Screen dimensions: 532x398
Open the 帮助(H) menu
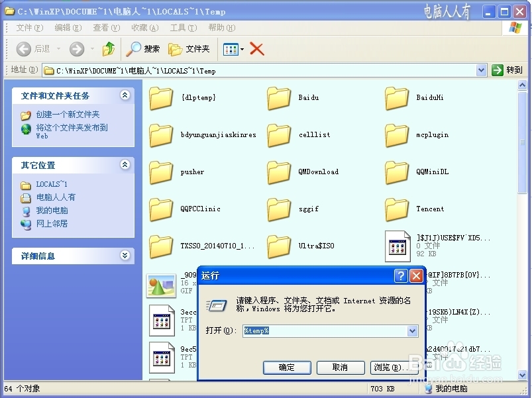point(221,28)
